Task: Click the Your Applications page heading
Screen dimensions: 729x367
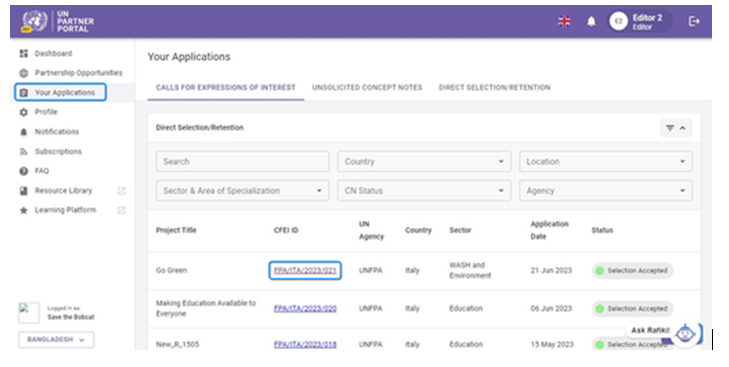Action: tap(189, 57)
